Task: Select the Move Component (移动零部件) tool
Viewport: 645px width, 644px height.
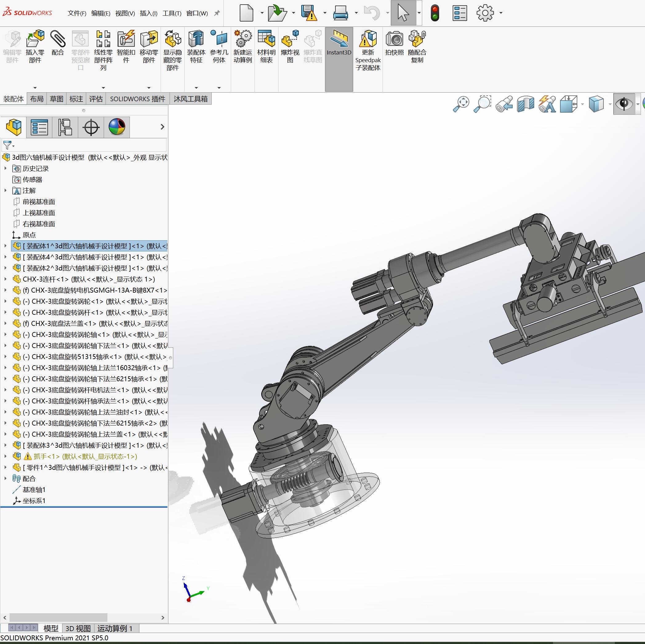Action: coord(149,39)
